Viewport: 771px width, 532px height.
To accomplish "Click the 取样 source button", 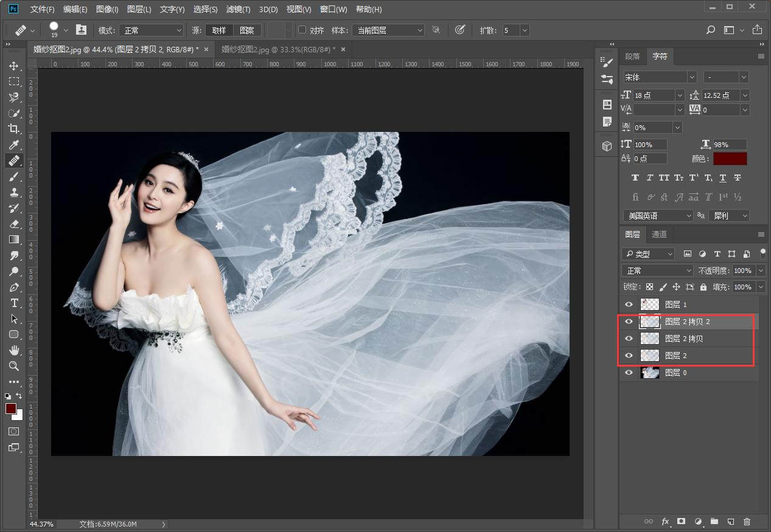I will (x=219, y=30).
